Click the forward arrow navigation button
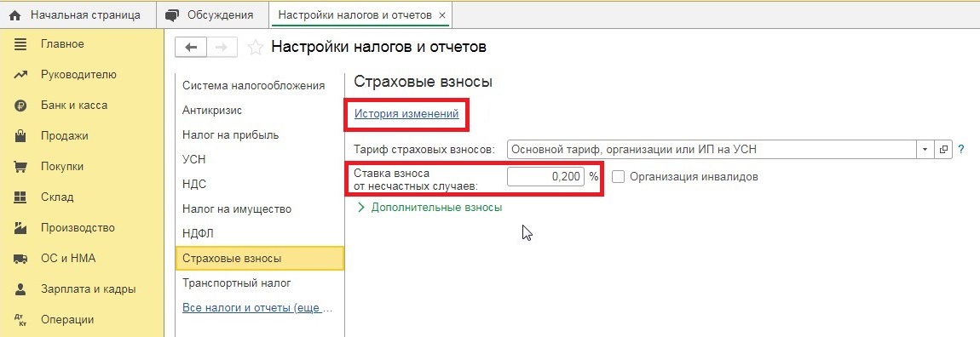 222,48
